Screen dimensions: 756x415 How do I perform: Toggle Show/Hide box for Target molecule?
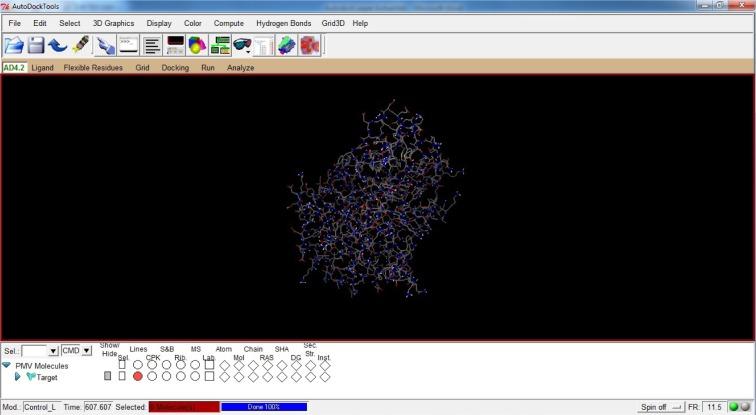(109, 376)
